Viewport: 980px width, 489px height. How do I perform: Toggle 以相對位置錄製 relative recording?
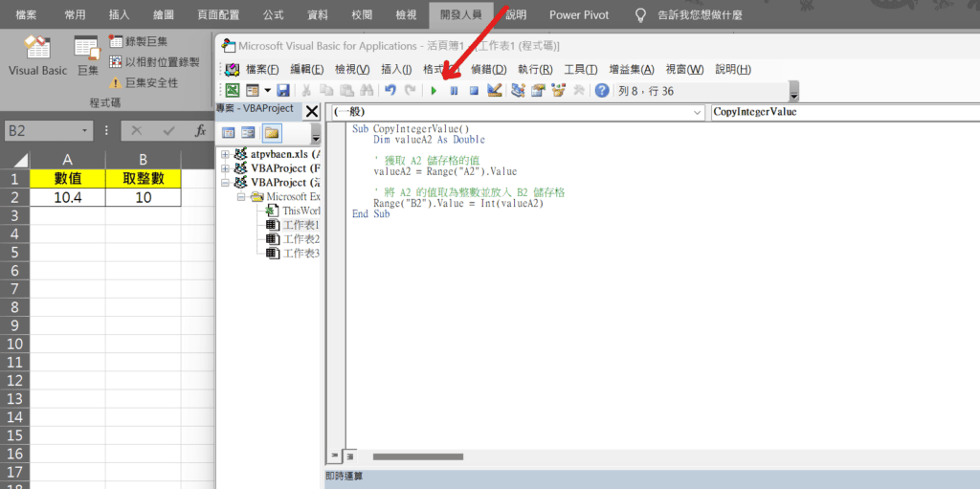pyautogui.click(x=153, y=62)
